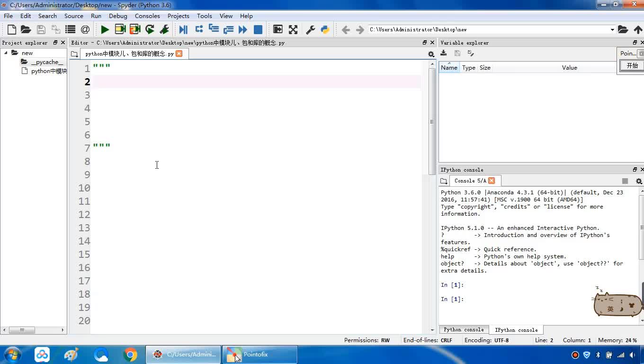Click the blue stop debugging square

[x=258, y=29]
